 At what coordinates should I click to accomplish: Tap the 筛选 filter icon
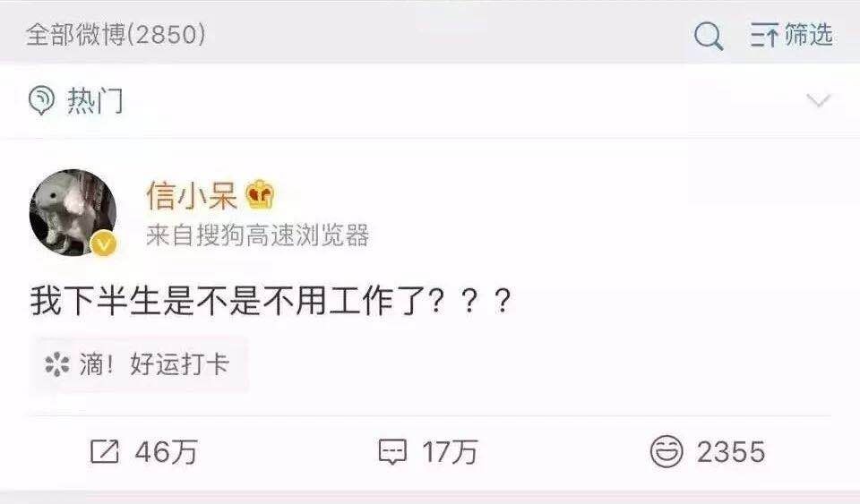(764, 36)
